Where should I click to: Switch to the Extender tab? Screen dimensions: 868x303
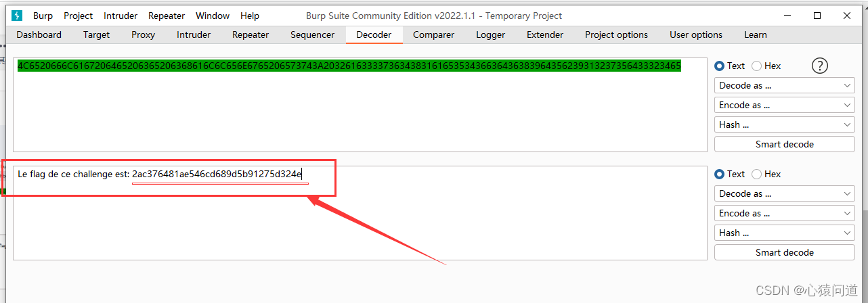pos(545,34)
